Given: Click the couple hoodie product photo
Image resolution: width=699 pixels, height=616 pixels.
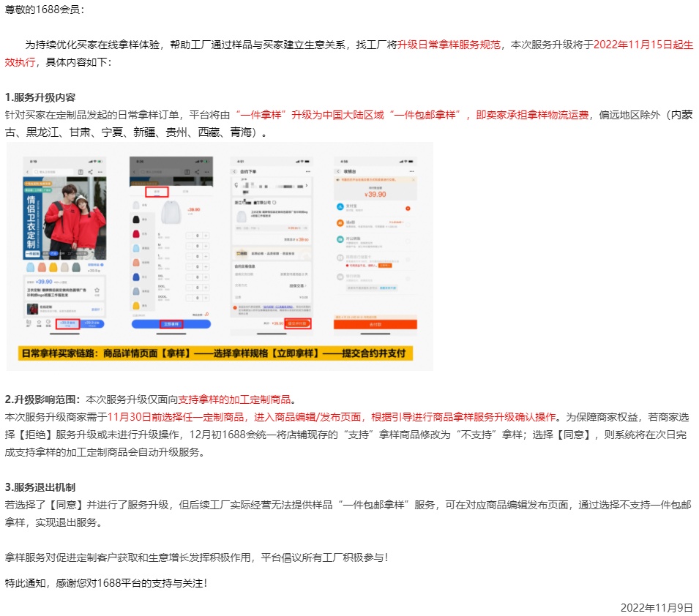Looking at the screenshot, I should [x=64, y=218].
